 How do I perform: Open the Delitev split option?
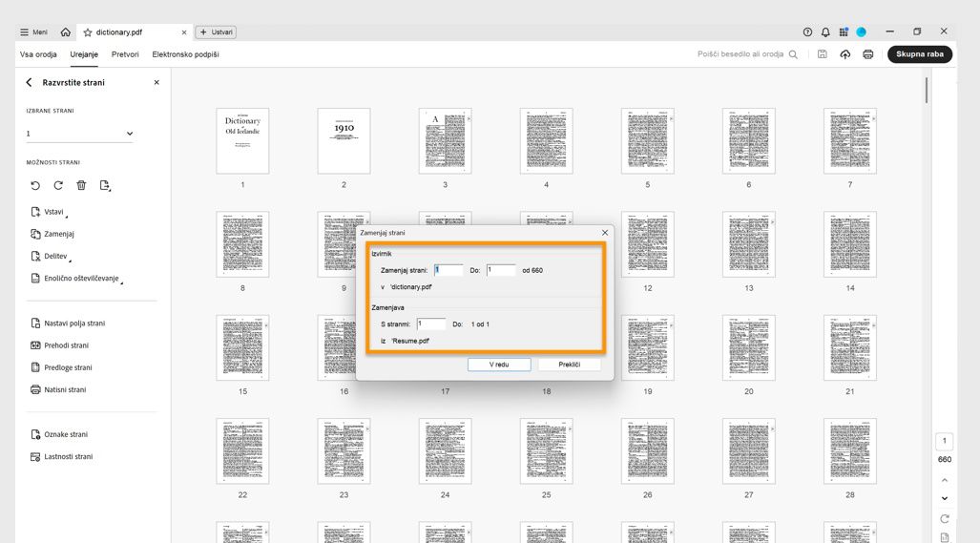click(50, 256)
